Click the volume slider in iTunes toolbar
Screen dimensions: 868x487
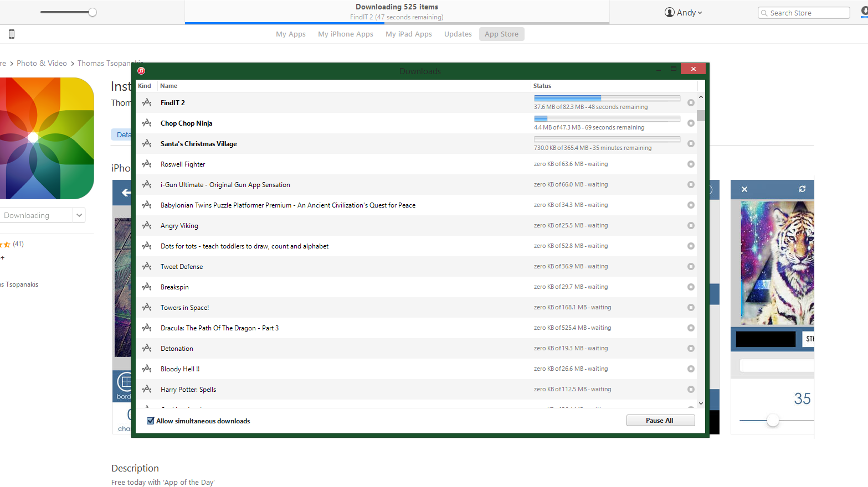tap(69, 12)
